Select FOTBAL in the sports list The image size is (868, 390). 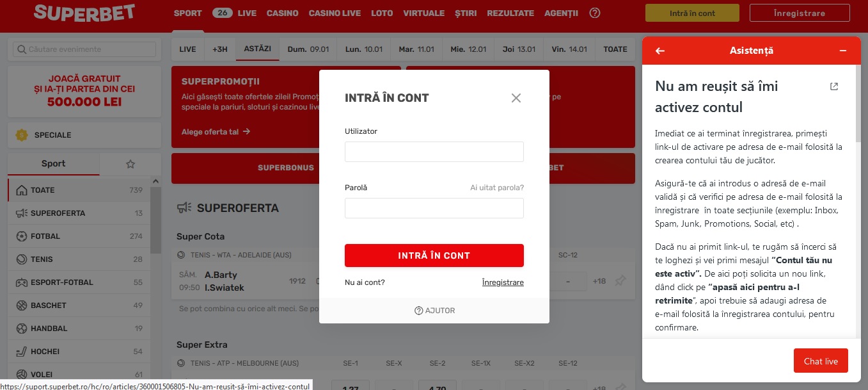pyautogui.click(x=79, y=236)
